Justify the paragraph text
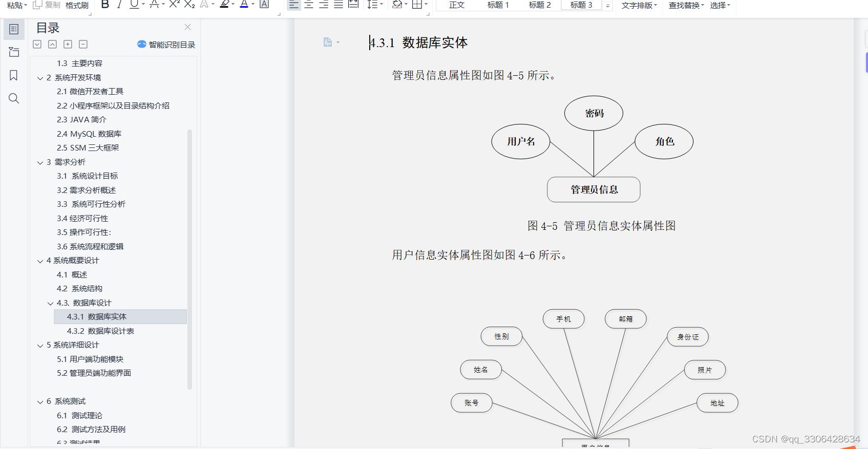 tap(338, 5)
